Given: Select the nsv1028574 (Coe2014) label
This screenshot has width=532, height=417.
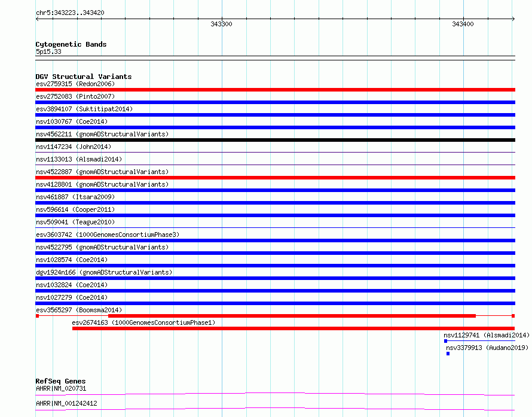Looking at the screenshot, I should [x=72, y=260].
